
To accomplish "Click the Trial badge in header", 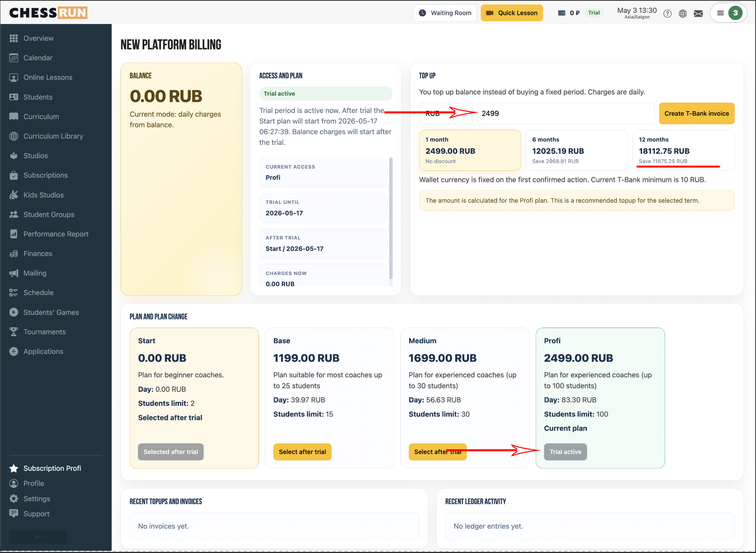I will click(594, 13).
